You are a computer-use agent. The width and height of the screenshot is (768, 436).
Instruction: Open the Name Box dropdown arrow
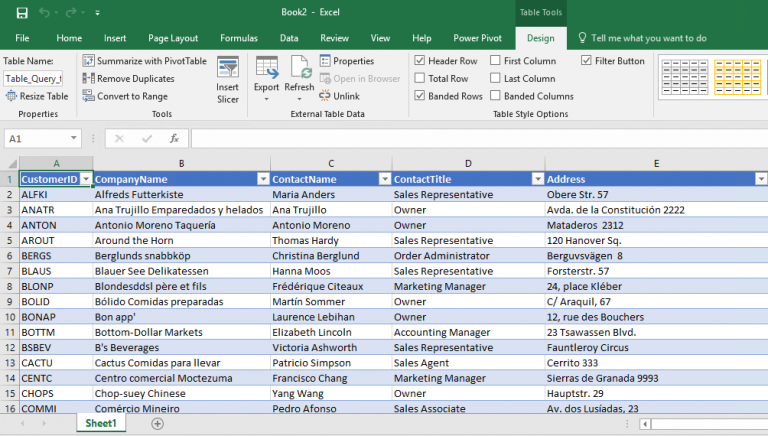click(75, 139)
